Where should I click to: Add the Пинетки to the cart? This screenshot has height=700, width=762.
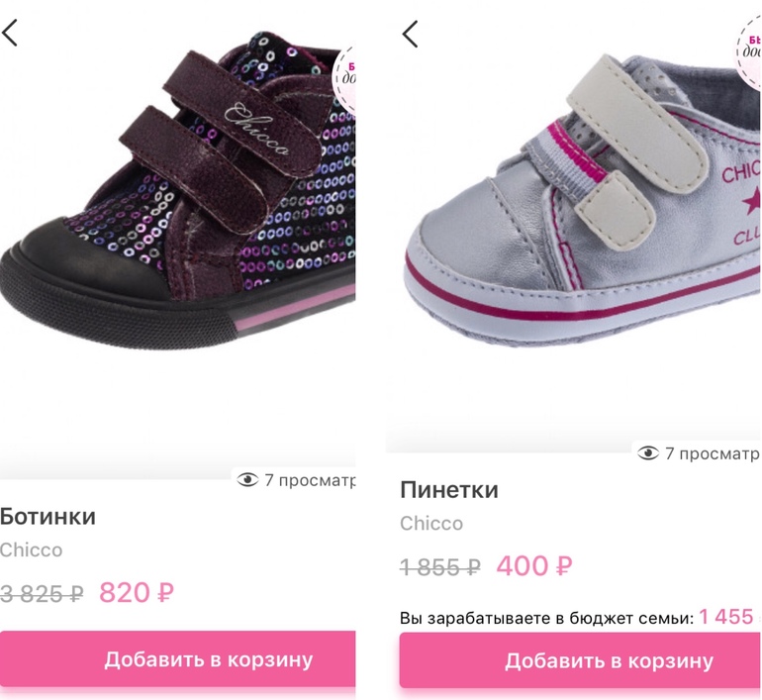click(x=580, y=660)
